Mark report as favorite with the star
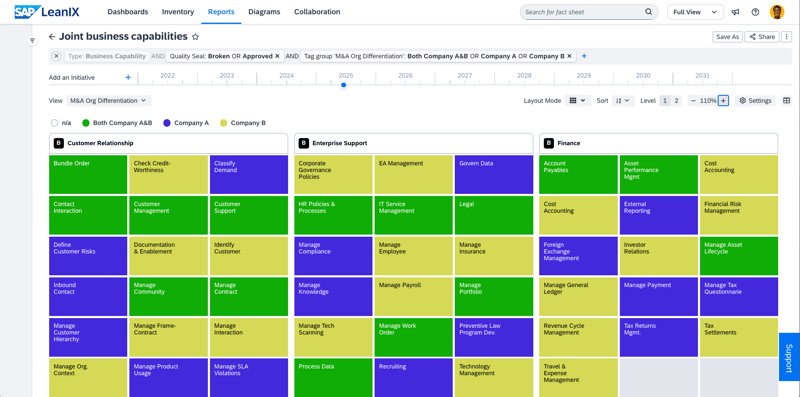The image size is (800, 397). tap(195, 37)
